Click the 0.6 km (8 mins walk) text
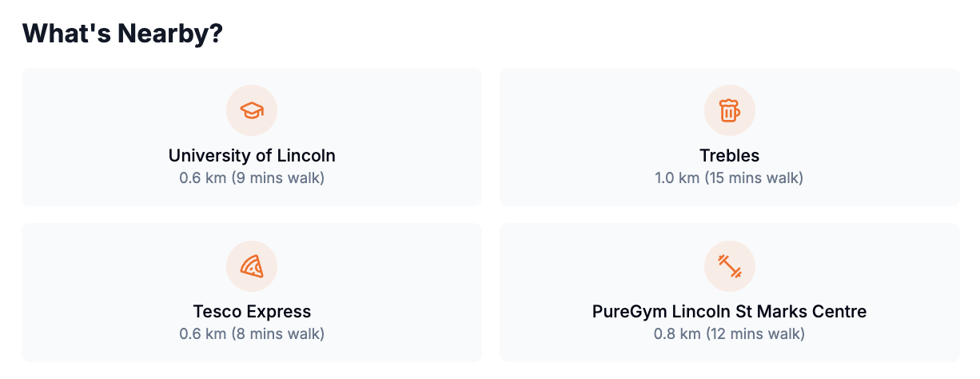 252,333
